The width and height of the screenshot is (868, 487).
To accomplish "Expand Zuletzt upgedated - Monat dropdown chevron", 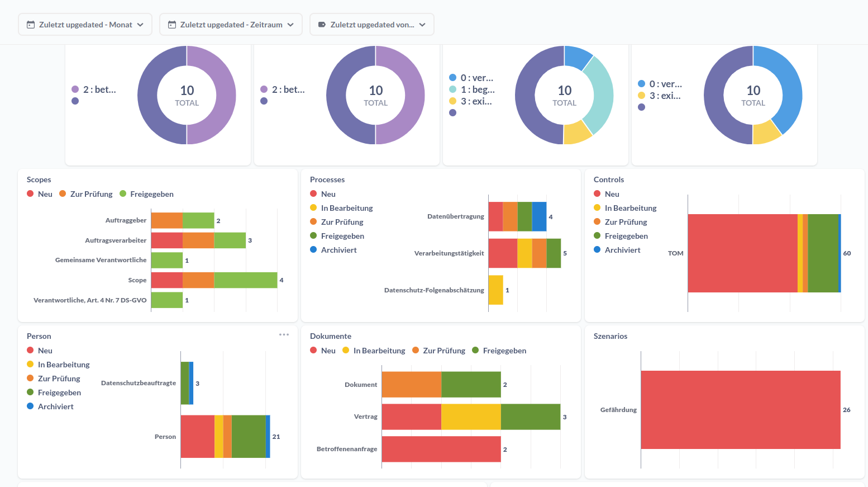I will 140,25.
